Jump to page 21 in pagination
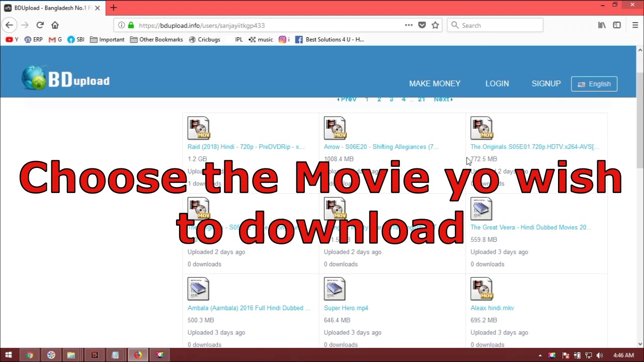644x362 pixels. coord(422,99)
